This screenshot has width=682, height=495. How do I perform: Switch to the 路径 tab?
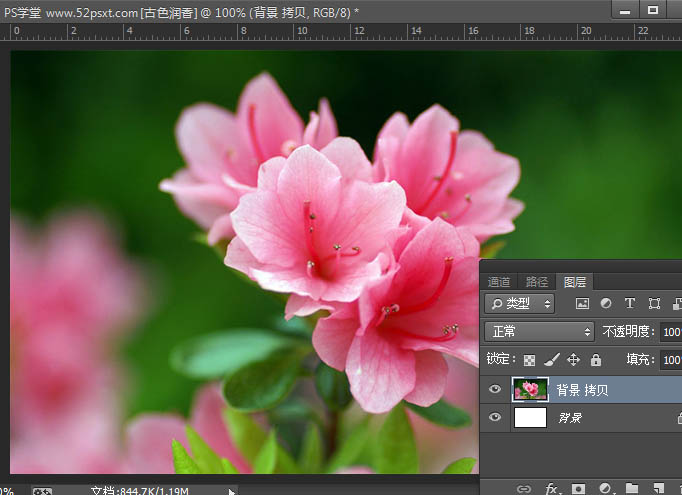coord(537,282)
